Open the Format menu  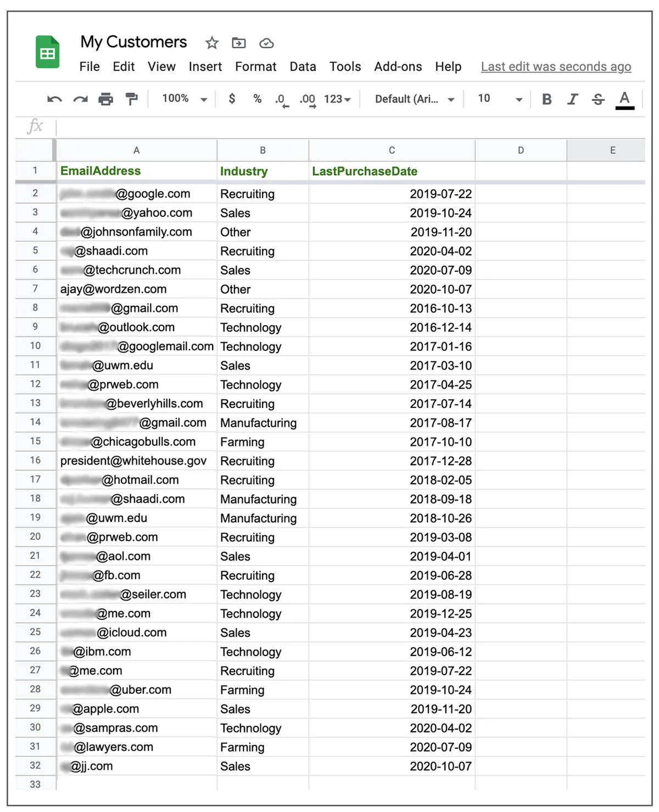tap(256, 67)
